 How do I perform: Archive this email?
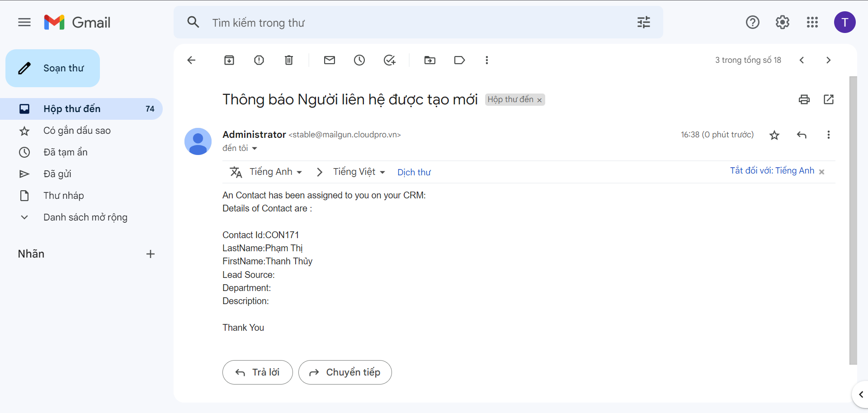point(229,60)
